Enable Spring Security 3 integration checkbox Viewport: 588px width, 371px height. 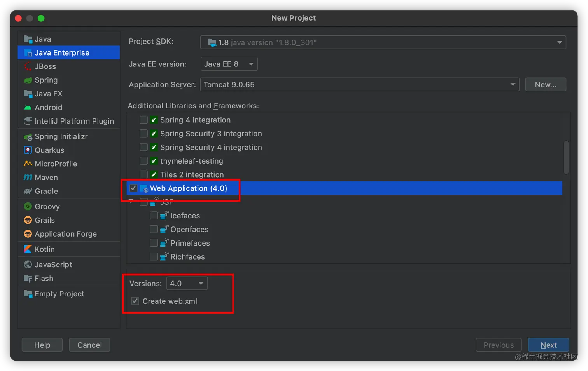coord(143,133)
